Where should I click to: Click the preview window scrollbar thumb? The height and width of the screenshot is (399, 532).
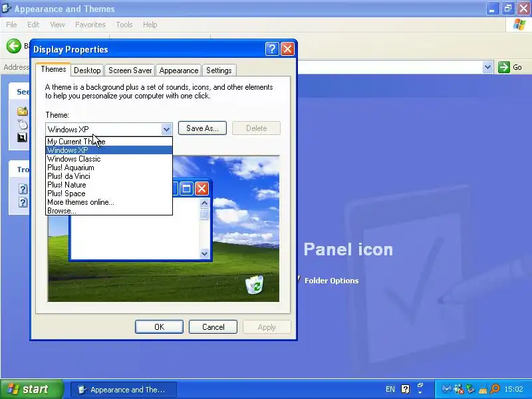204,214
